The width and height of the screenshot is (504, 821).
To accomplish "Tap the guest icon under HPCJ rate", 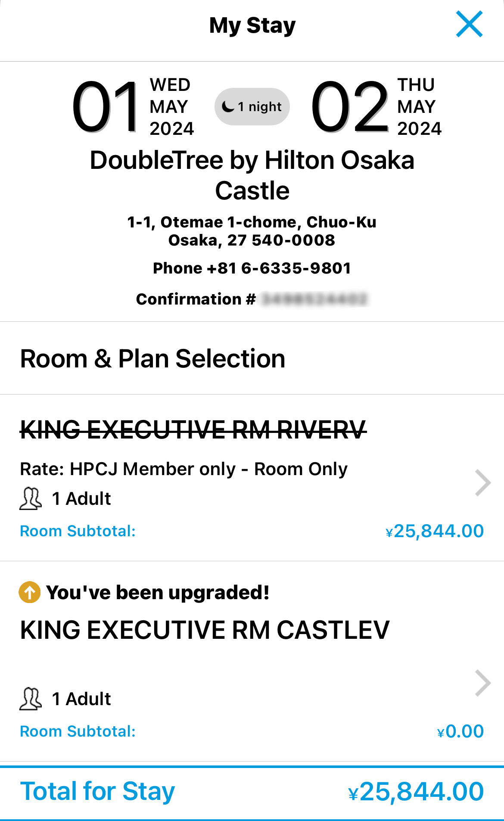I will point(31,499).
